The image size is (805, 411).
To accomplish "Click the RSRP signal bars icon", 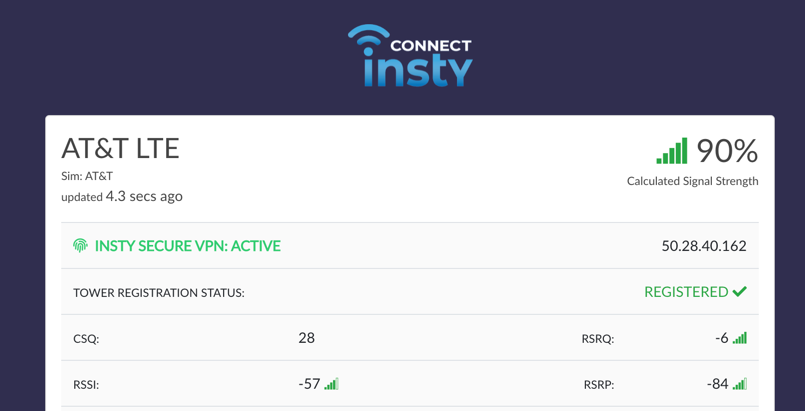I will [x=740, y=384].
